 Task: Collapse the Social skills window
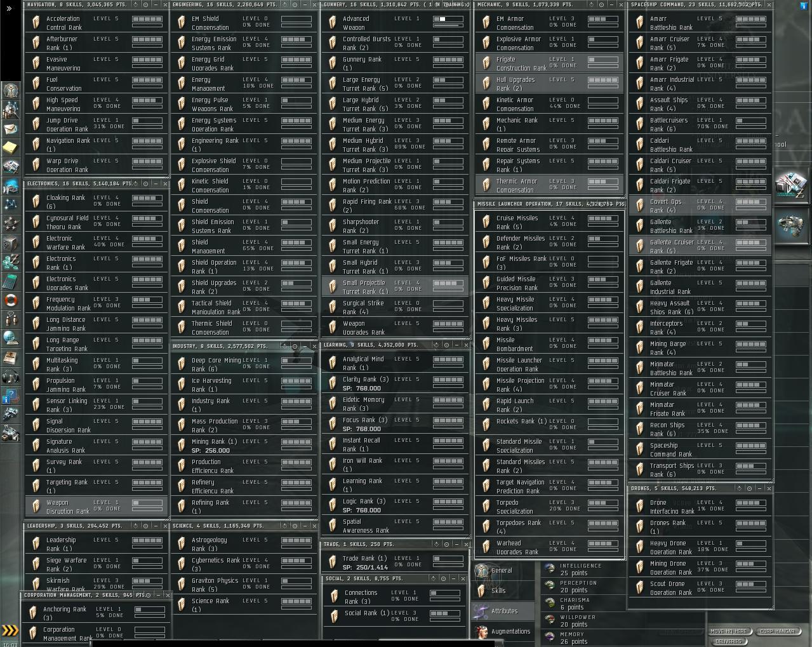click(453, 578)
